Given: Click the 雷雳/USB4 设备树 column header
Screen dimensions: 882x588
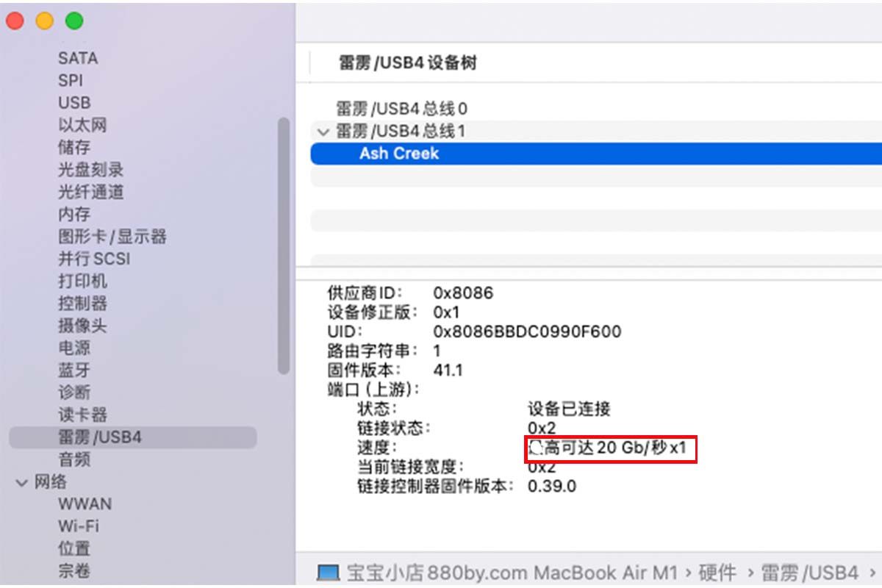Looking at the screenshot, I should 408,63.
